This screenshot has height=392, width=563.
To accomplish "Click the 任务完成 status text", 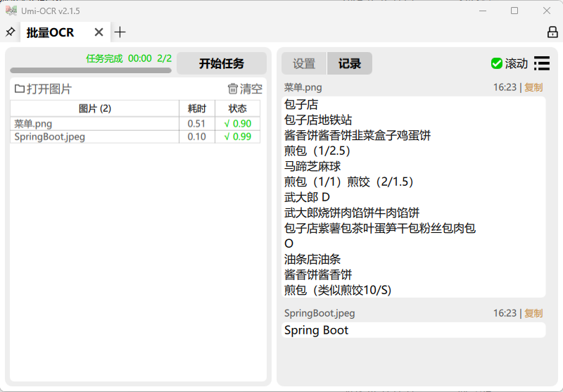I will [104, 58].
